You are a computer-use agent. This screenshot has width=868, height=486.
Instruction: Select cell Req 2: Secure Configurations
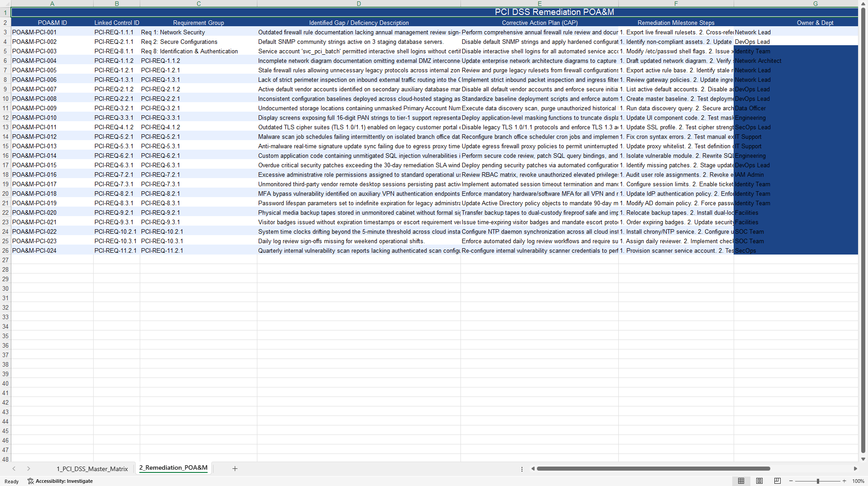199,42
